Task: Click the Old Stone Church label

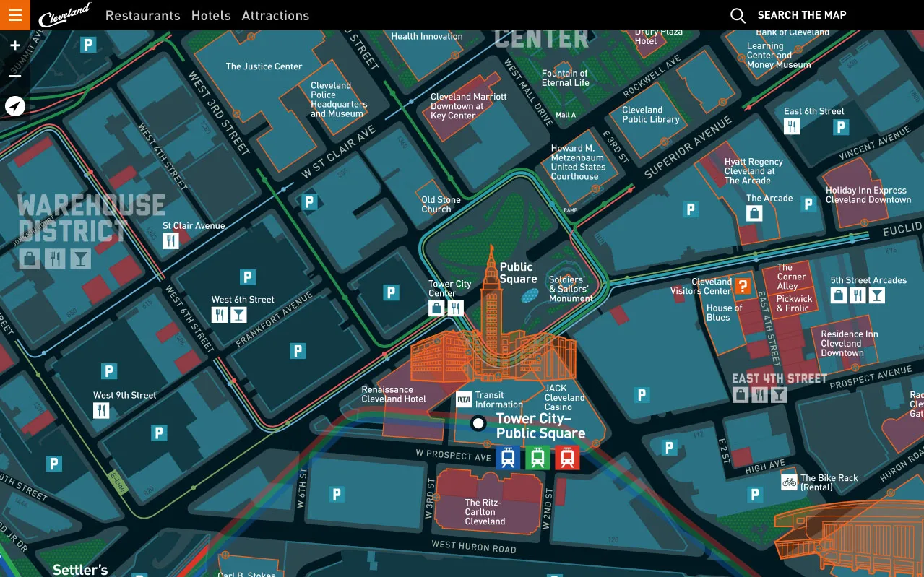Action: tap(441, 204)
